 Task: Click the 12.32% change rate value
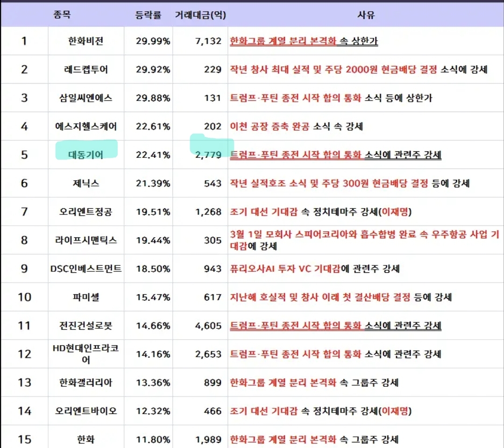point(153,411)
